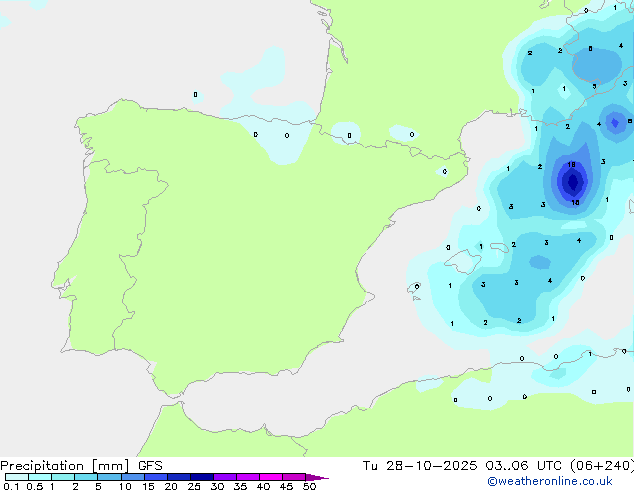Click the legend label '50'
The image size is (634, 490).
(x=309, y=486)
